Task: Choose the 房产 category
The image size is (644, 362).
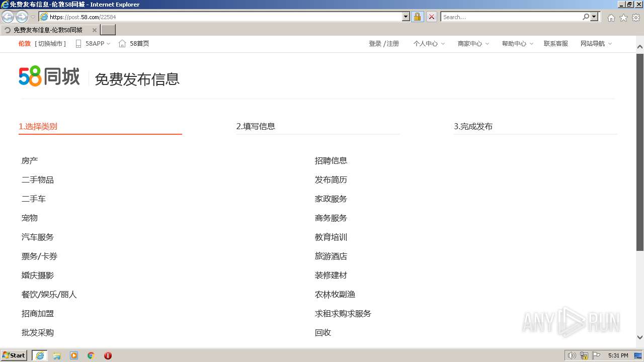Action: coord(30,161)
